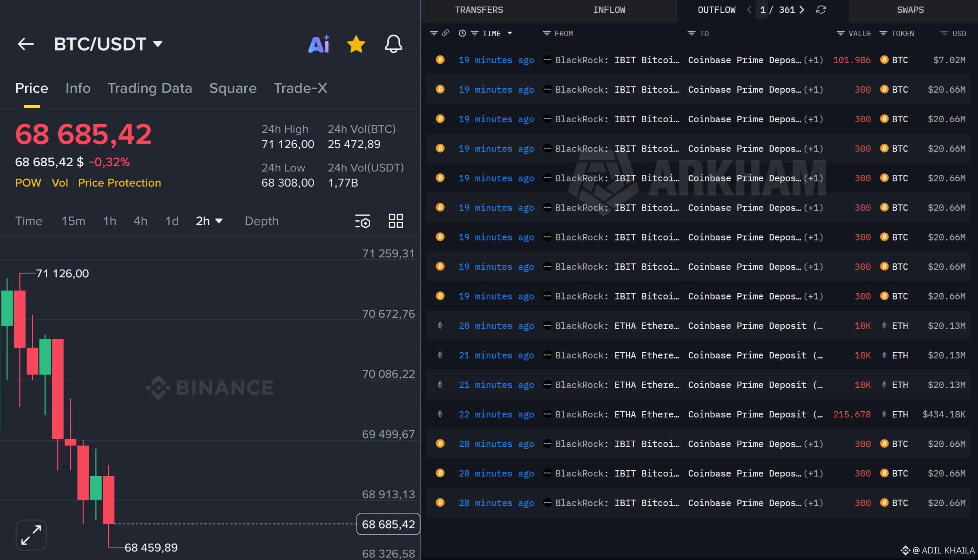Click the 215.678 ETH value
978x560 pixels.
(852, 414)
